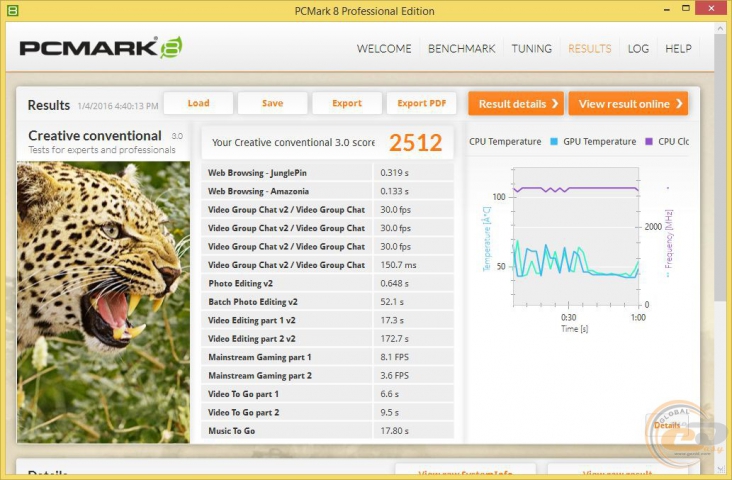Click the Details button under the chart
Screen dimensions: 732x480
pos(667,425)
